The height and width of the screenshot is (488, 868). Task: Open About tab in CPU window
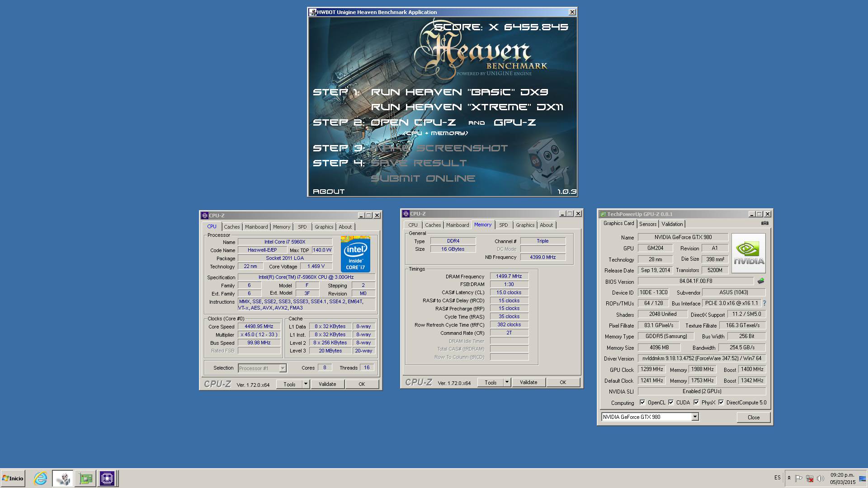345,227
